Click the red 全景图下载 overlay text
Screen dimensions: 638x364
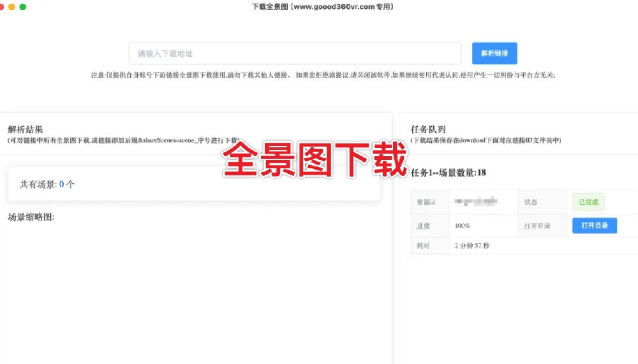[315, 159]
